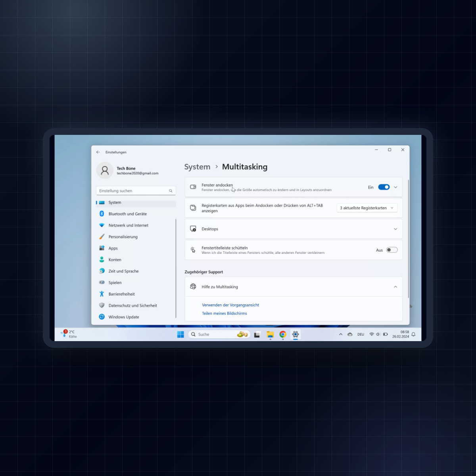476x476 pixels.
Task: Open the Windows Start button
Action: [180, 334]
